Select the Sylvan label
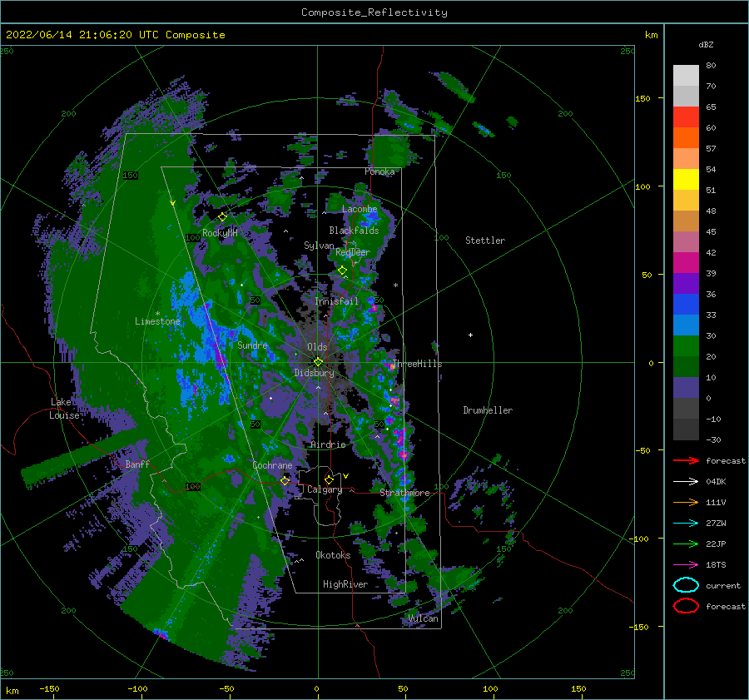749x700 pixels. 319,246
